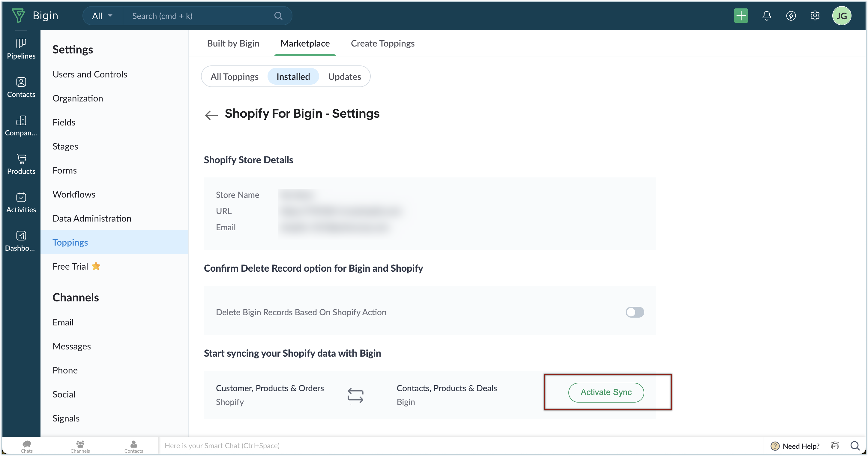868x456 pixels.
Task: Open the notifications bell
Action: click(766, 16)
